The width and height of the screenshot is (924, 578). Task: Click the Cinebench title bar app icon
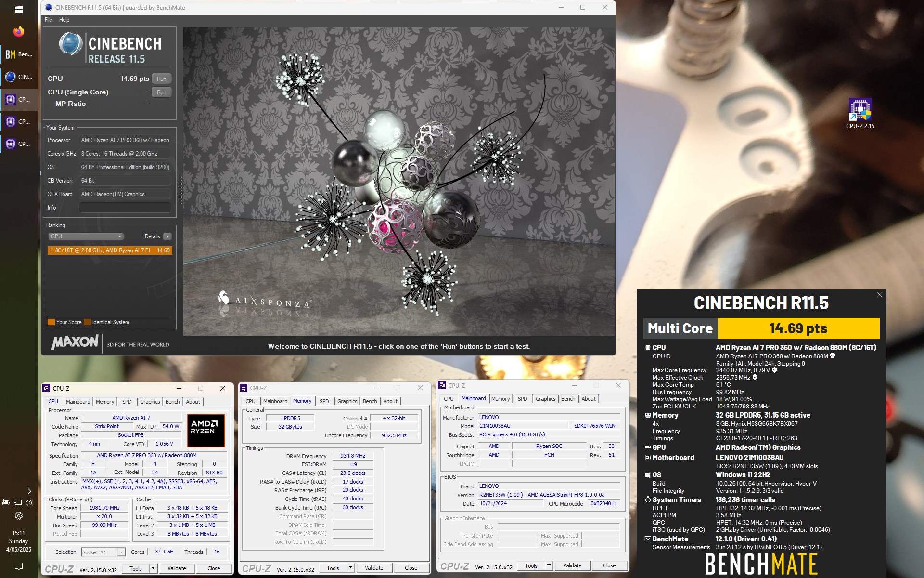point(49,7)
